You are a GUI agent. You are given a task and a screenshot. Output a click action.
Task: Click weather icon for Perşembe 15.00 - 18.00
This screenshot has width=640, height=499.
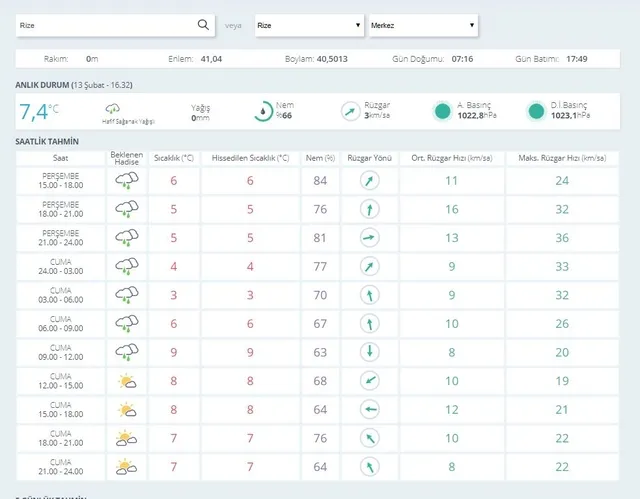pyautogui.click(x=127, y=181)
